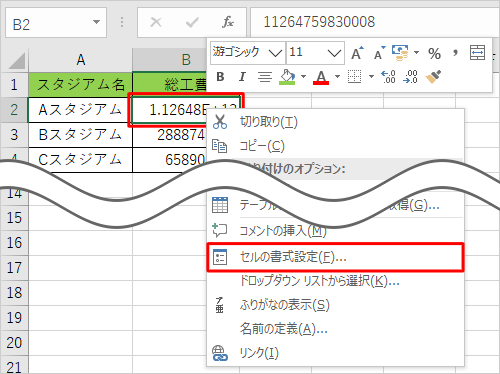The width and height of the screenshot is (500, 374).
Task: Select row 18 header
Action: tap(14, 293)
